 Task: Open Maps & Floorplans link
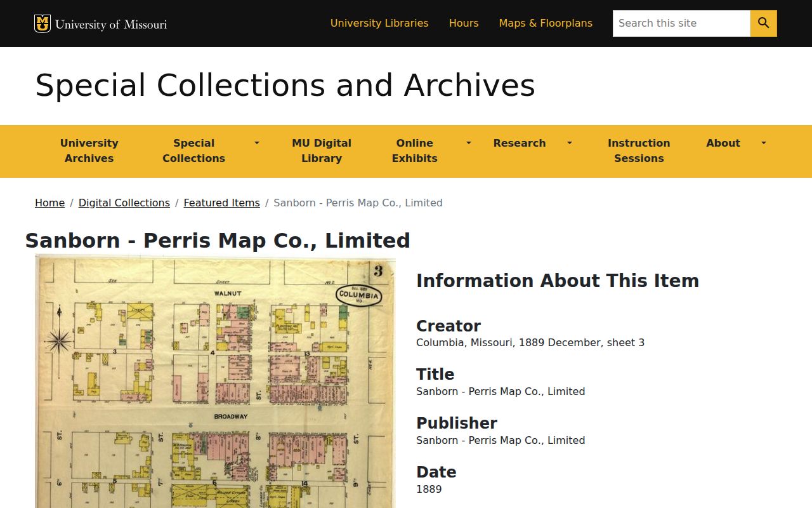pos(546,23)
